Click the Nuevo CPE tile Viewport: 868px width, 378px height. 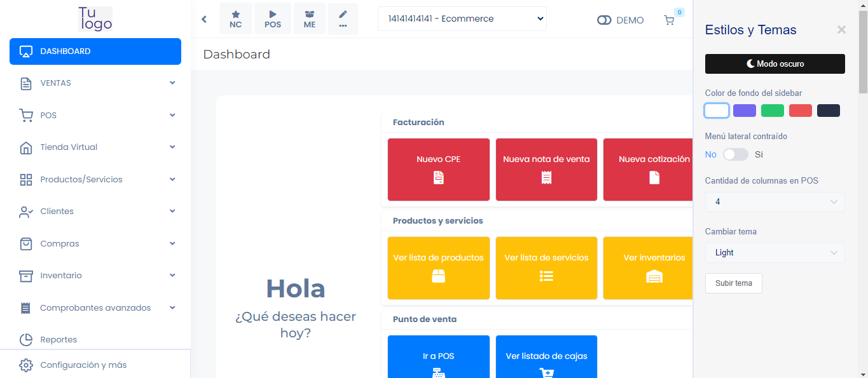439,170
